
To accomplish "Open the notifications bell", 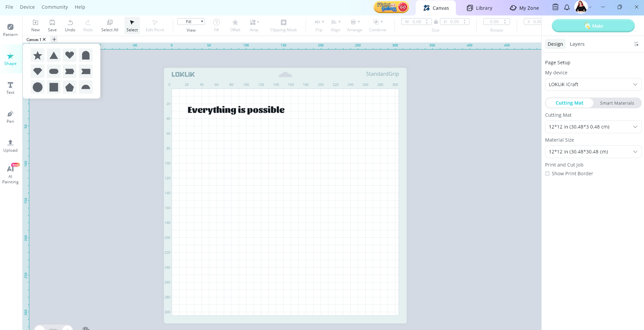I will [x=567, y=7].
